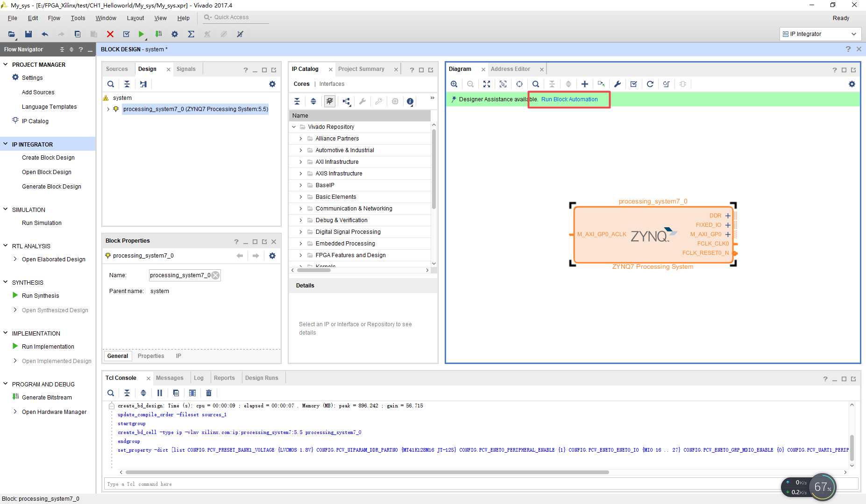Switch to the Messages tab
The height and width of the screenshot is (504, 866).
[170, 378]
